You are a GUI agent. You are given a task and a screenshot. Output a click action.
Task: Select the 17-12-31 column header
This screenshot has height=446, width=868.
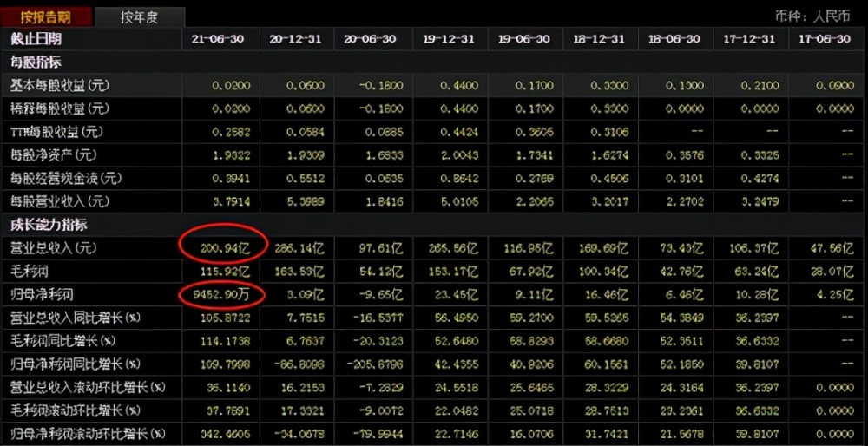click(x=750, y=39)
